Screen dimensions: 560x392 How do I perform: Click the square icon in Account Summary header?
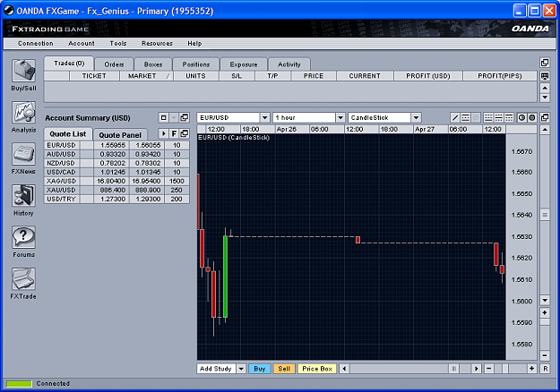[x=164, y=118]
